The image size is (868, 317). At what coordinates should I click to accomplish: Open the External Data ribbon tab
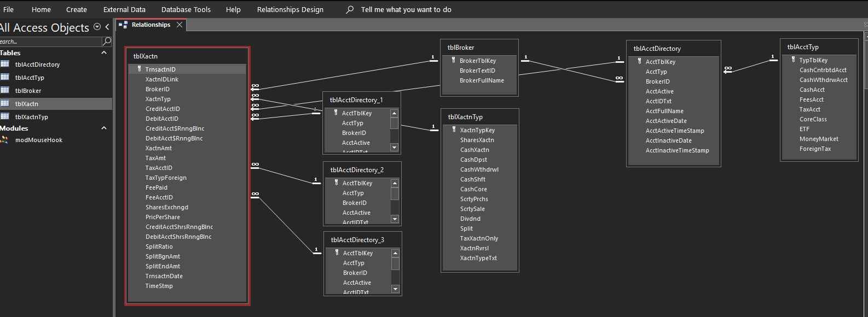coord(124,9)
